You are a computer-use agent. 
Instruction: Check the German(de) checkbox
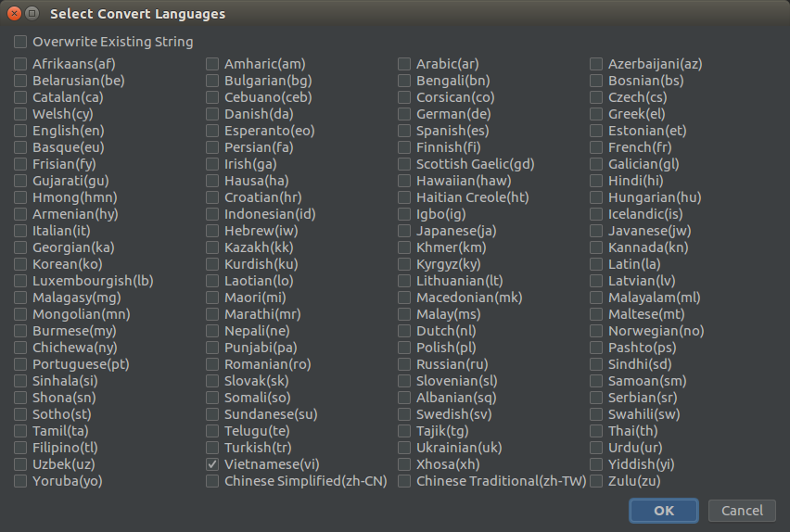point(404,114)
